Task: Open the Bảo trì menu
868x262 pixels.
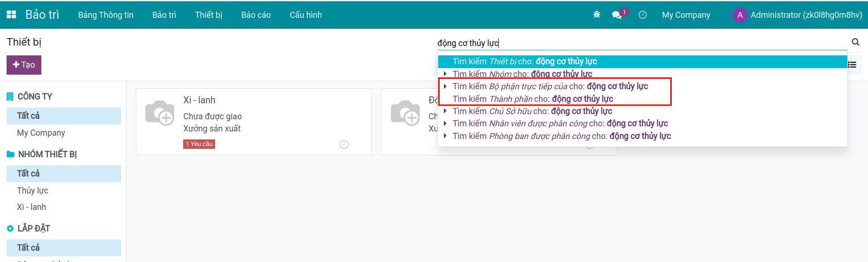Action: coord(164,15)
